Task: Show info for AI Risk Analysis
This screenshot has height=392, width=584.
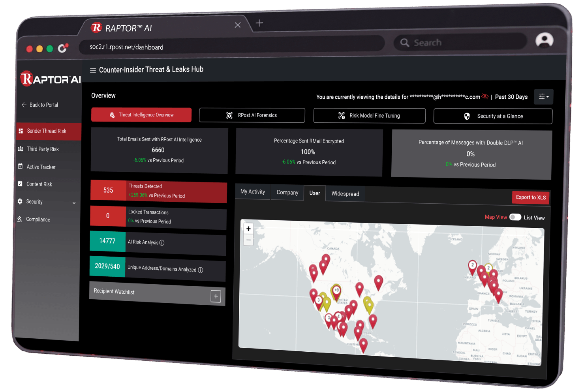Action: 162,243
